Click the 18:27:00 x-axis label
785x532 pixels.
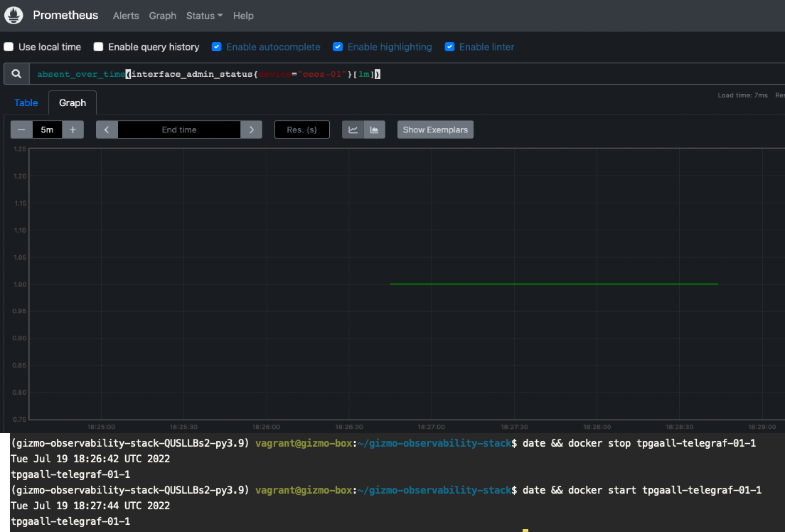tap(431, 427)
